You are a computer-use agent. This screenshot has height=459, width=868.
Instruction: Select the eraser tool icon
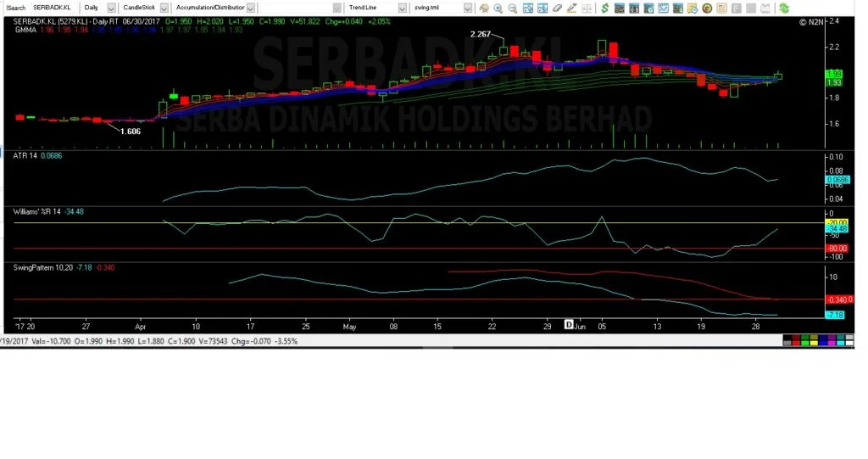[x=558, y=8]
